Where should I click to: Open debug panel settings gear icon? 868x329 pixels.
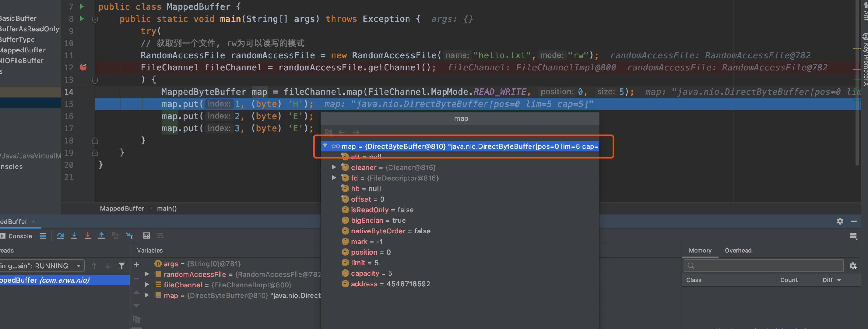coord(840,221)
